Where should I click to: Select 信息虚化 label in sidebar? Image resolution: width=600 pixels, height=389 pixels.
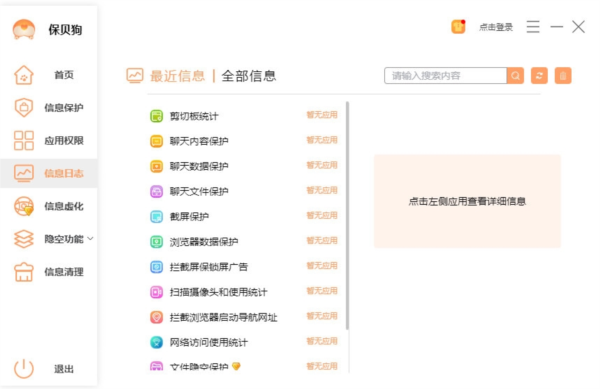pos(64,207)
